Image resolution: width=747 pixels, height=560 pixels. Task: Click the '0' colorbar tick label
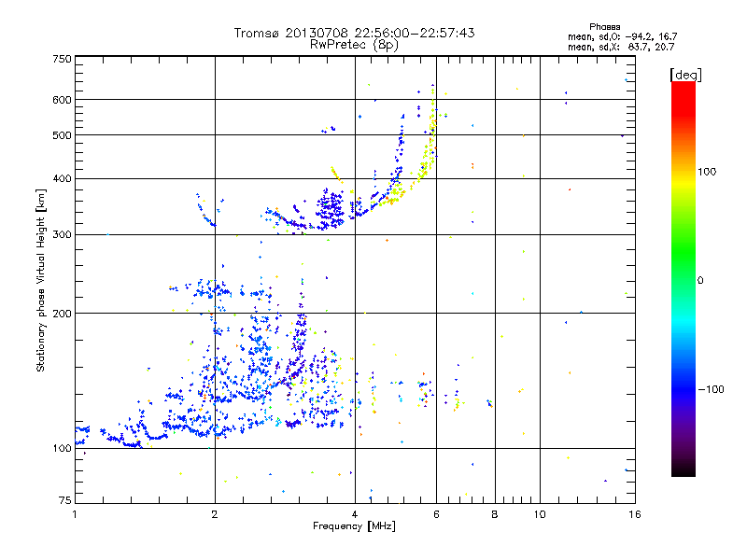click(700, 281)
